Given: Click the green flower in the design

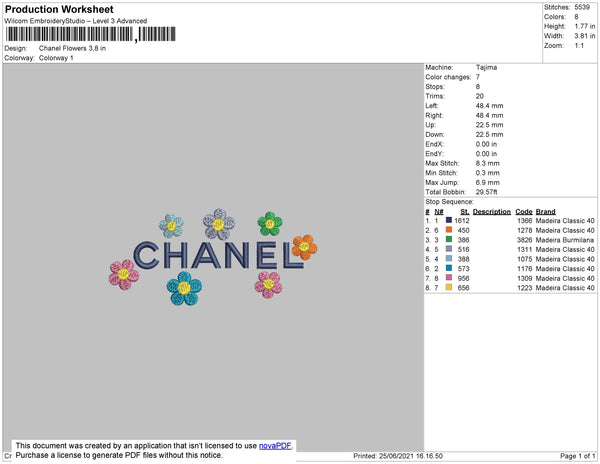Looking at the screenshot, I should (x=270, y=224).
